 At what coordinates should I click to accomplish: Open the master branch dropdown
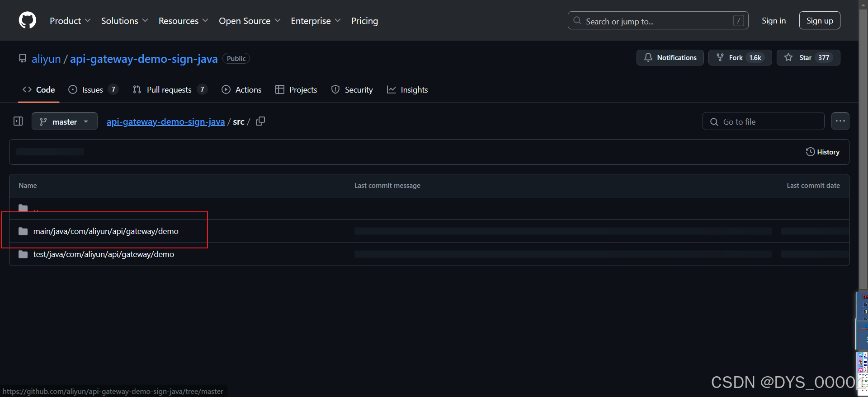(x=65, y=121)
